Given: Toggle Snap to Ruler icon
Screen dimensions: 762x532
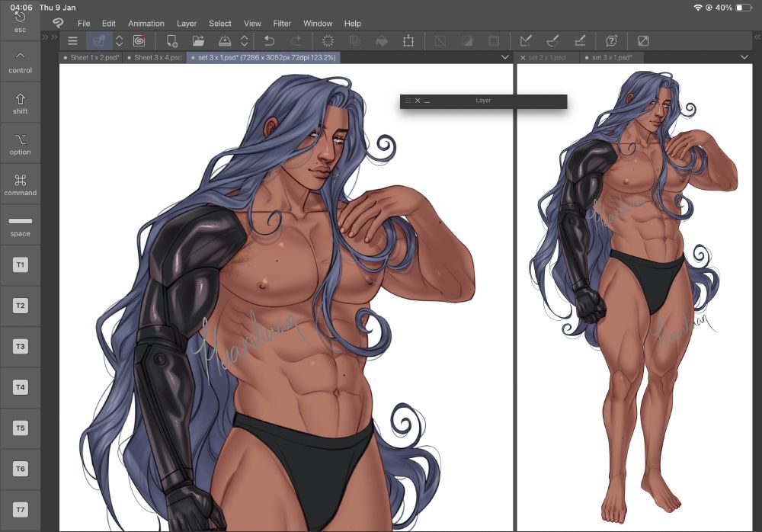Looking at the screenshot, I should tap(526, 41).
